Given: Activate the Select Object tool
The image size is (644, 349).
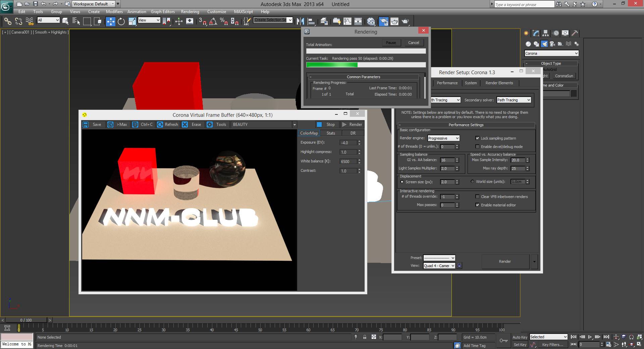Looking at the screenshot, I should (x=65, y=21).
